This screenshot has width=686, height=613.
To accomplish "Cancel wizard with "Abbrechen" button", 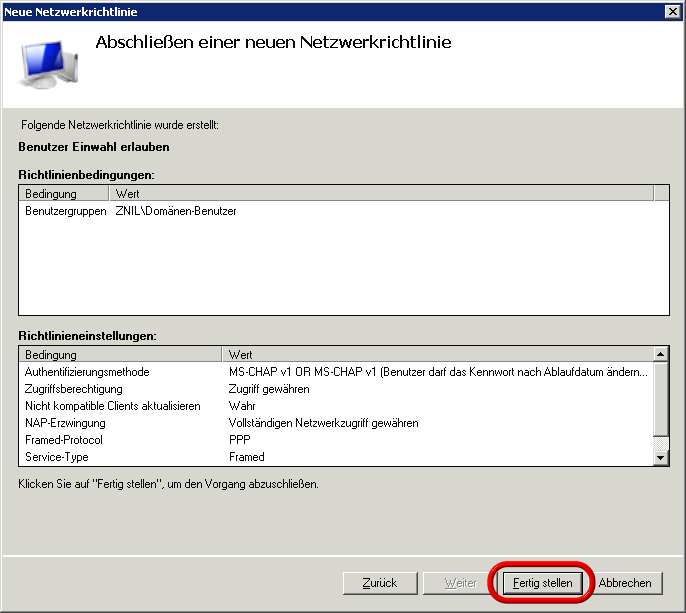I will tap(625, 583).
